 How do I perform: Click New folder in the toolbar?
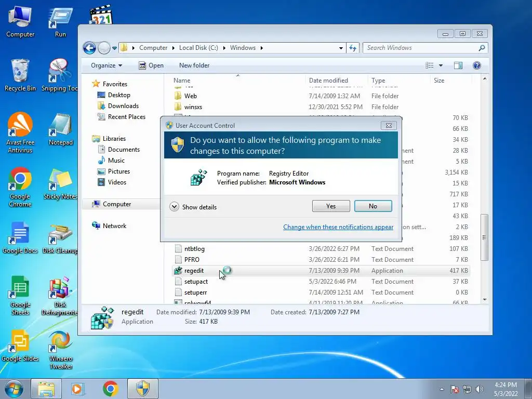click(x=194, y=65)
